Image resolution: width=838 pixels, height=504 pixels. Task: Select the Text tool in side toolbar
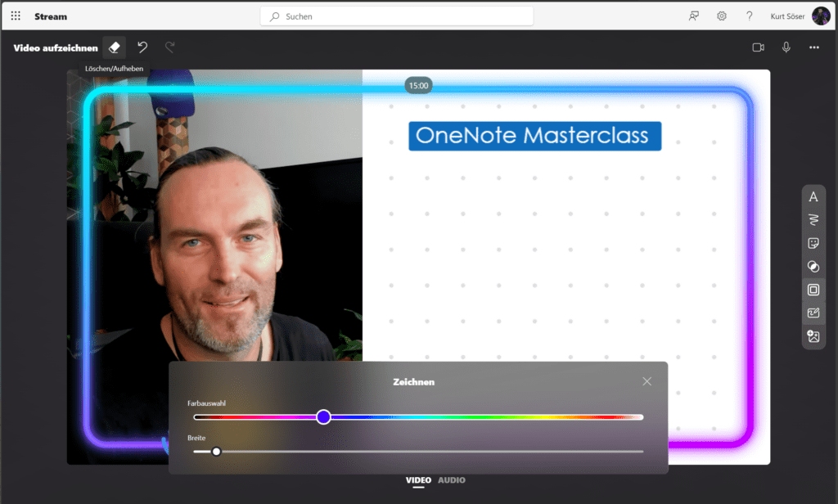pos(813,197)
